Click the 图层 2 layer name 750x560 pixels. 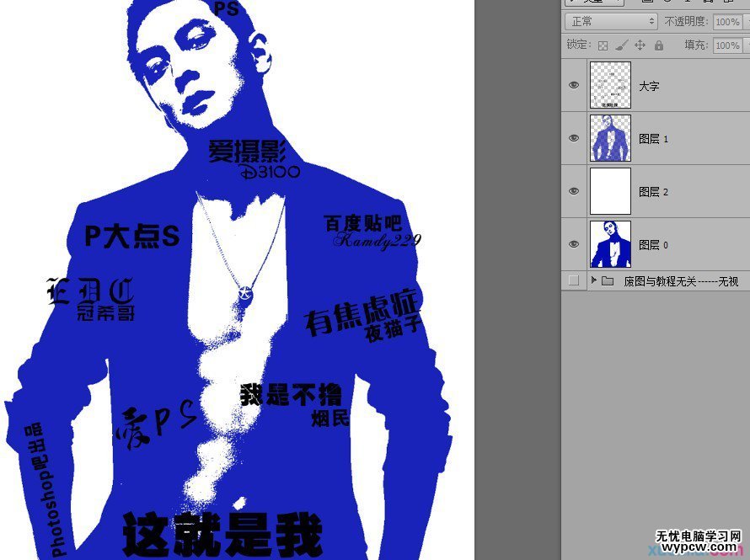[x=653, y=192]
